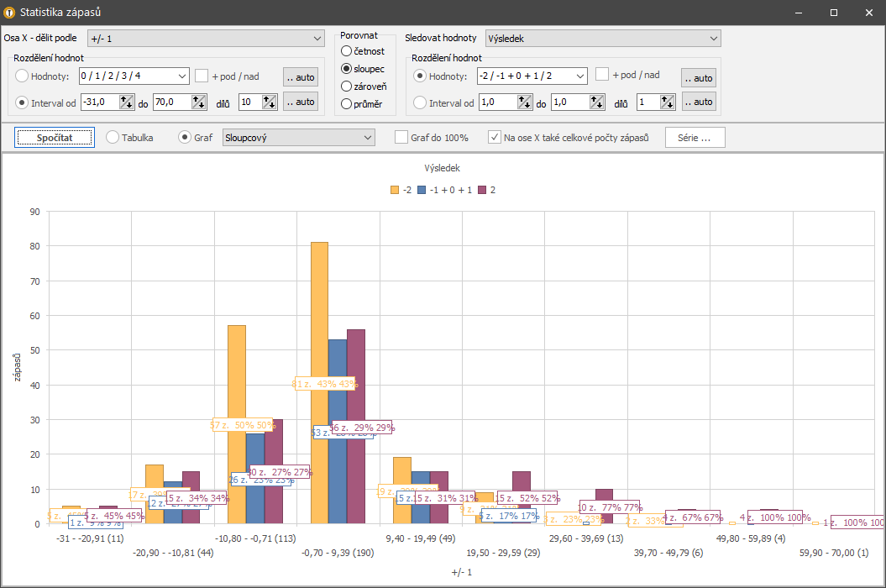Click the app icon in title bar

pos(10,13)
